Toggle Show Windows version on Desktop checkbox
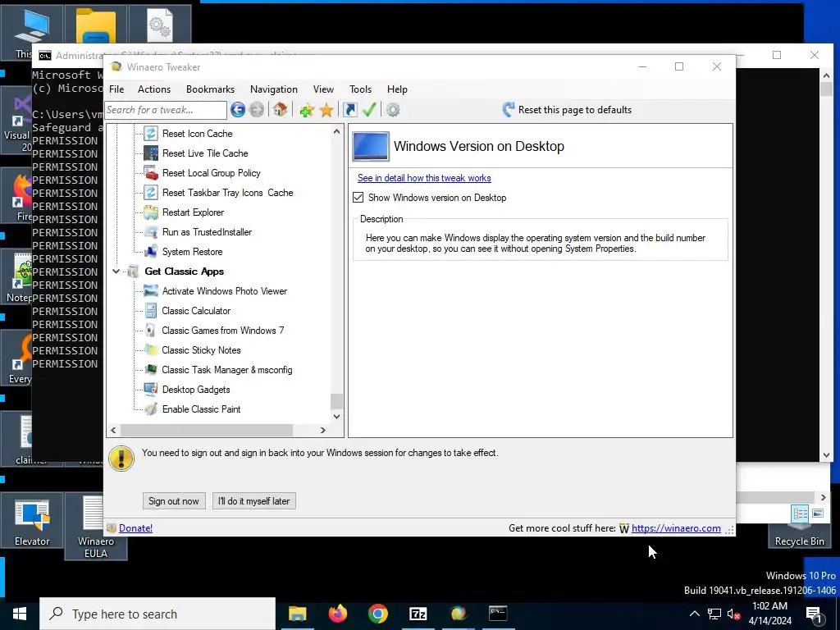This screenshot has width=840, height=630. click(x=358, y=198)
